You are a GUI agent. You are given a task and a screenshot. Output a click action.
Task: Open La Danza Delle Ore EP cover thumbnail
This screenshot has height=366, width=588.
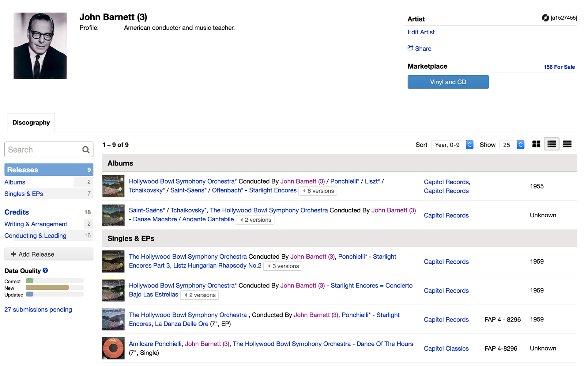(x=113, y=319)
